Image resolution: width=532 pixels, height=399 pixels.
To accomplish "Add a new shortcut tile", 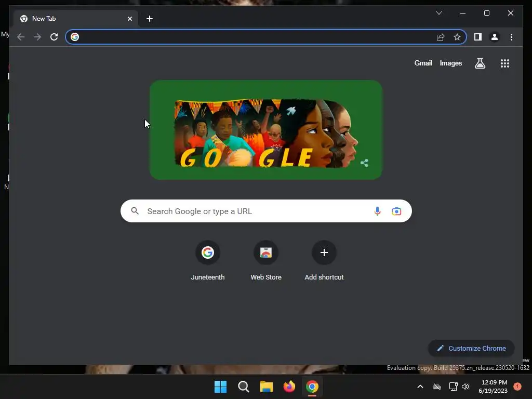I will click(x=324, y=261).
